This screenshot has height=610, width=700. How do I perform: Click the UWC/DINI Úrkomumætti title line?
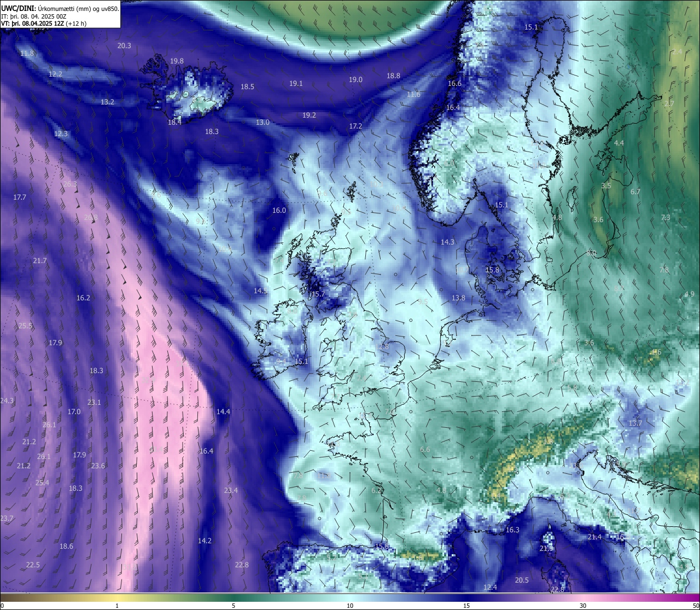60,9
